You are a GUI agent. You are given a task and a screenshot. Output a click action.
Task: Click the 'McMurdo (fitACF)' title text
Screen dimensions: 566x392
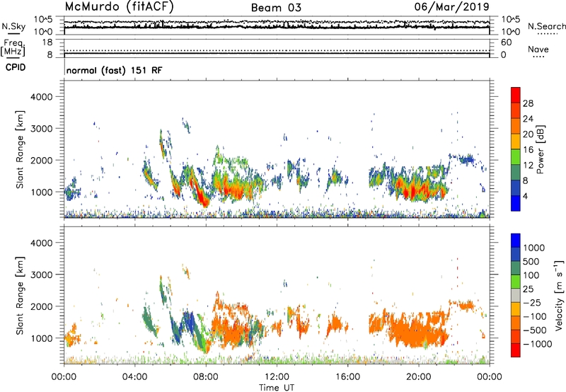pyautogui.click(x=119, y=7)
